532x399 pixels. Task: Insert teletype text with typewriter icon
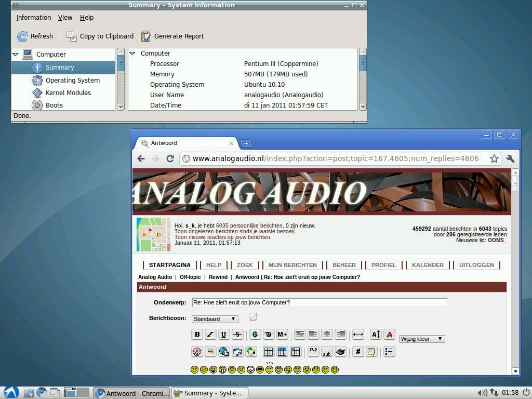(x=340, y=352)
